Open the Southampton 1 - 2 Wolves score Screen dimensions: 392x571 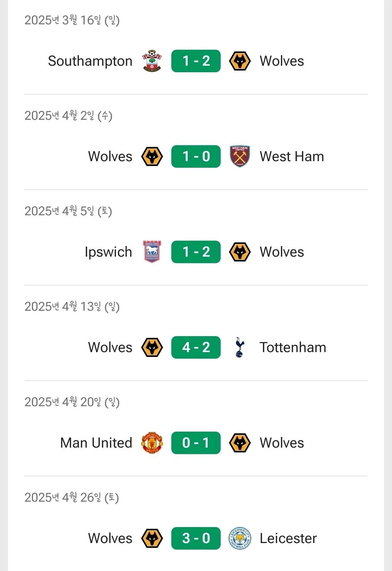[x=196, y=61]
